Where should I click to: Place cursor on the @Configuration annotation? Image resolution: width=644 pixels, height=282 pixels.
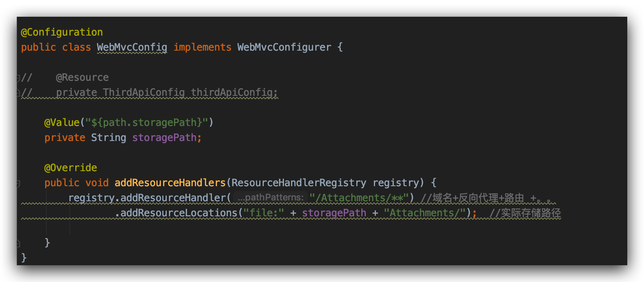click(x=62, y=32)
